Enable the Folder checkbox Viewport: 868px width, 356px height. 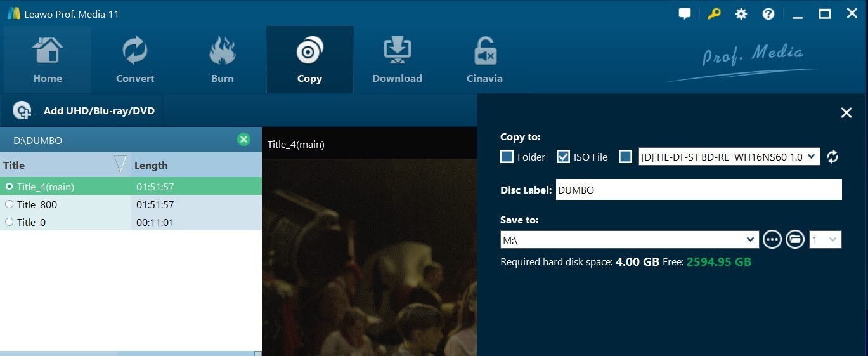click(507, 157)
